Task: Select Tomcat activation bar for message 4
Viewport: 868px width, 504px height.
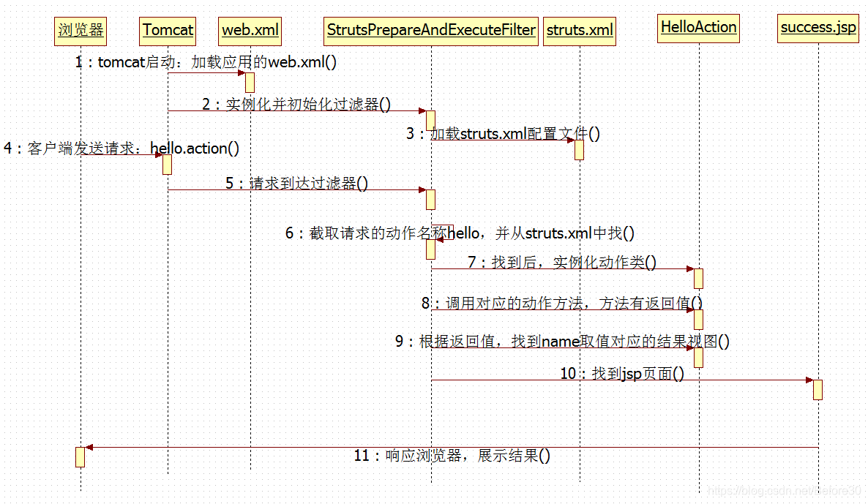Action: [x=167, y=165]
